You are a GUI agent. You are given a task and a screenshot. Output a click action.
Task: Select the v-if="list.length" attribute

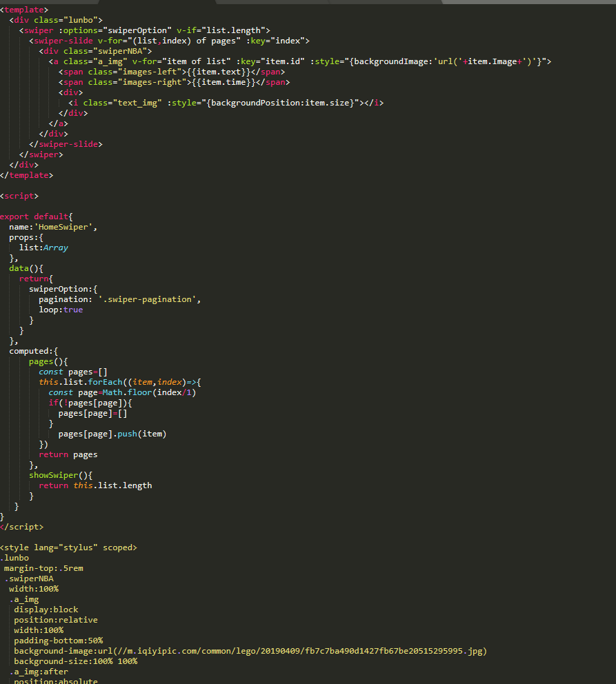221,30
